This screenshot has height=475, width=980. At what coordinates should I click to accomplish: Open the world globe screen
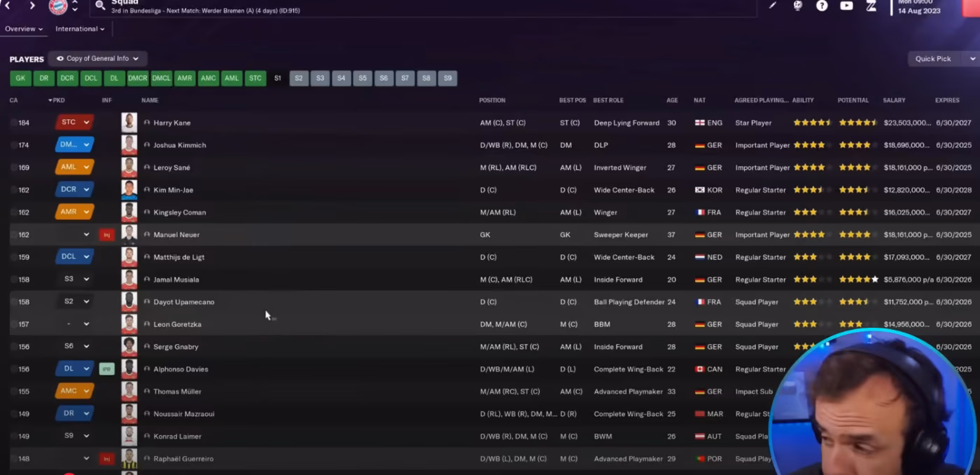[x=798, y=6]
